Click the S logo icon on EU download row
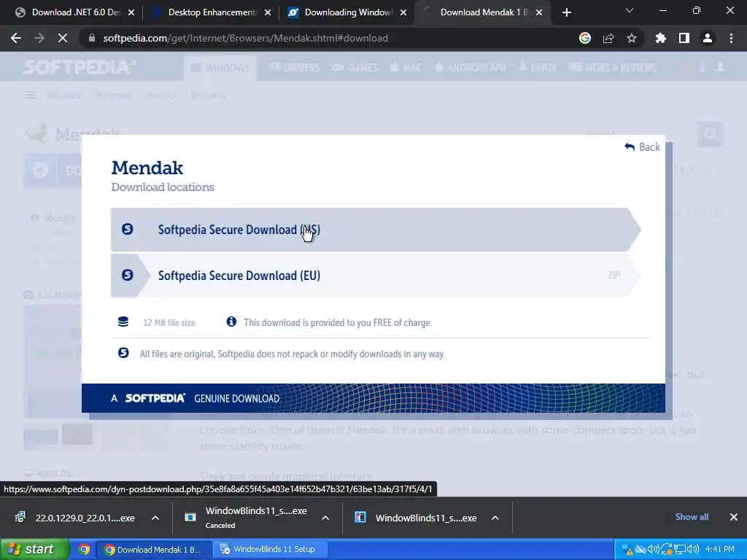Viewport: 747px width, 560px height. pos(127,275)
